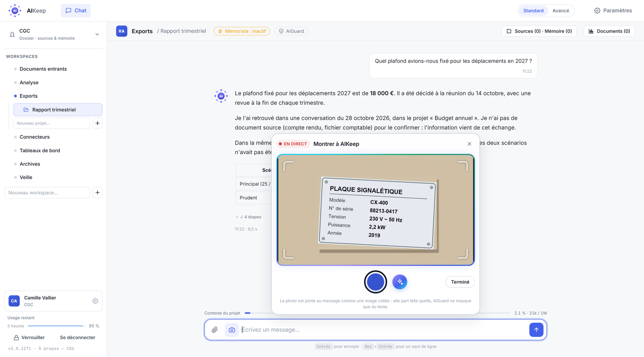Send message with the arrow button
Image resolution: width=644 pixels, height=357 pixels.
[536, 330]
